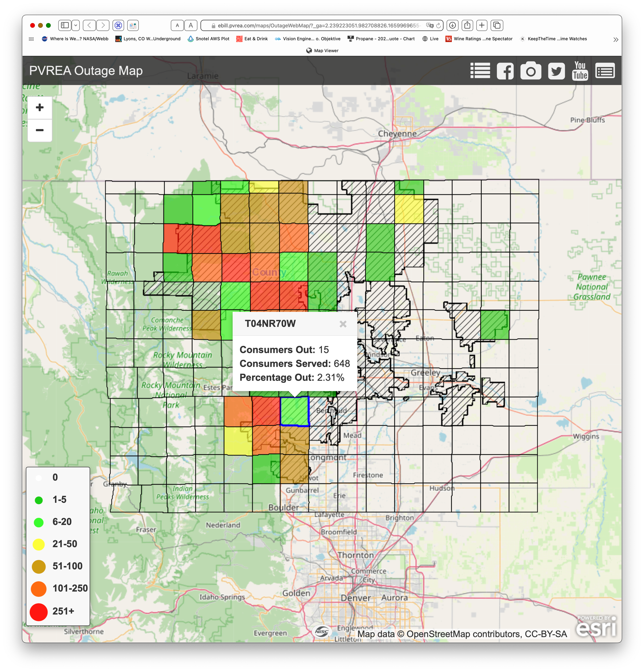Expand the sidebar dropdown chevron
644x672 pixels.
[x=76, y=25]
